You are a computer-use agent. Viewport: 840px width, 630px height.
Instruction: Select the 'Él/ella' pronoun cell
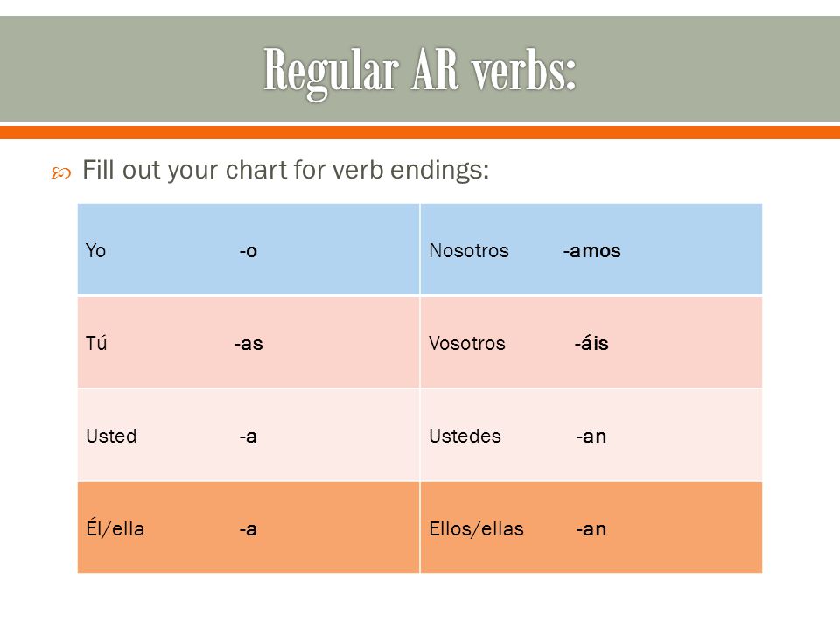[x=115, y=528]
